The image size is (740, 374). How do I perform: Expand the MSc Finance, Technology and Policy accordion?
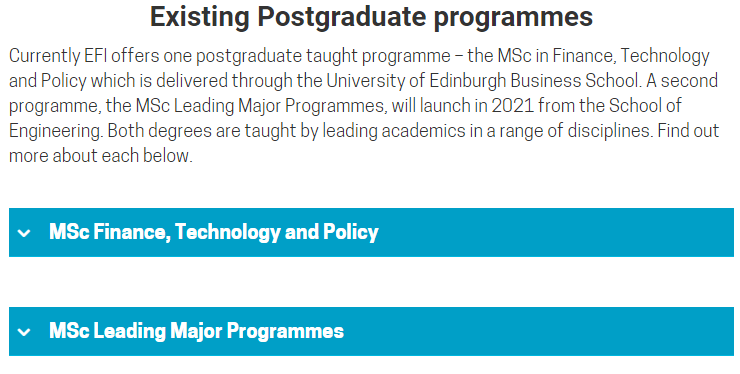371,232
